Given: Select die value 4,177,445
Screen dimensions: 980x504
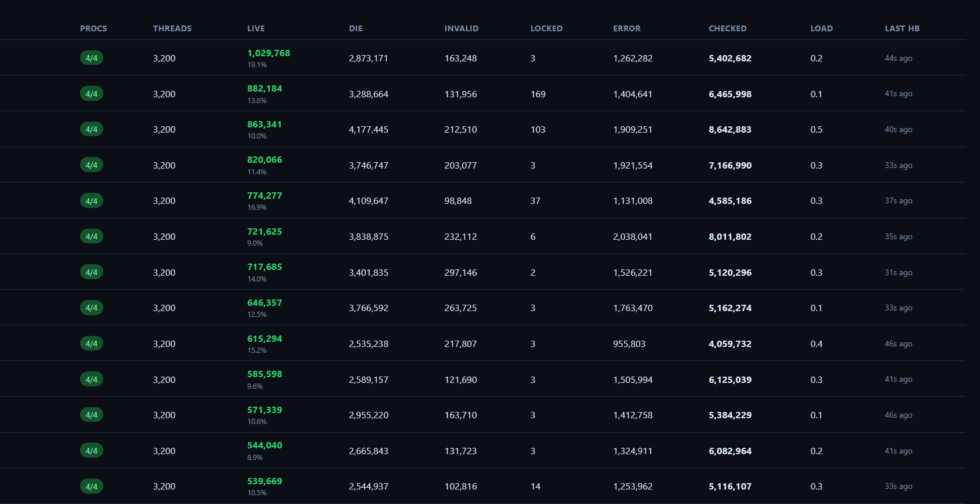Looking at the screenshot, I should [x=368, y=130].
